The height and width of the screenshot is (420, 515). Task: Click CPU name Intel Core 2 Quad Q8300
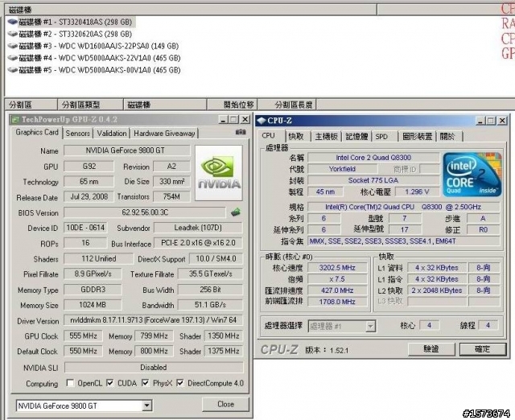click(x=373, y=158)
